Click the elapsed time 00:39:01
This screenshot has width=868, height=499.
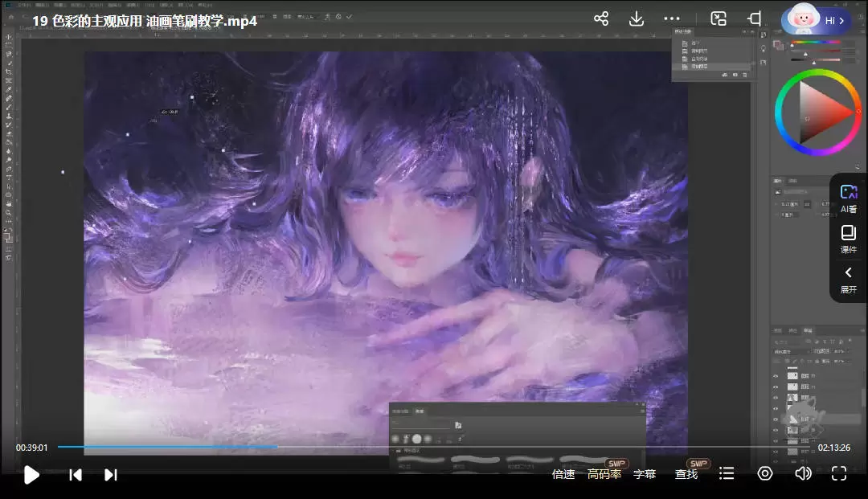(x=31, y=448)
